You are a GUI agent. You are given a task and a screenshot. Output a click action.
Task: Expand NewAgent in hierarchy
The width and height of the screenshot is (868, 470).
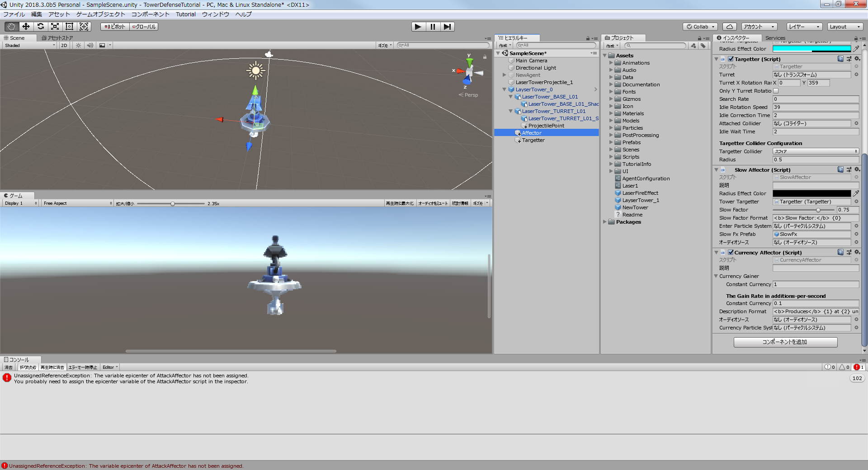505,75
